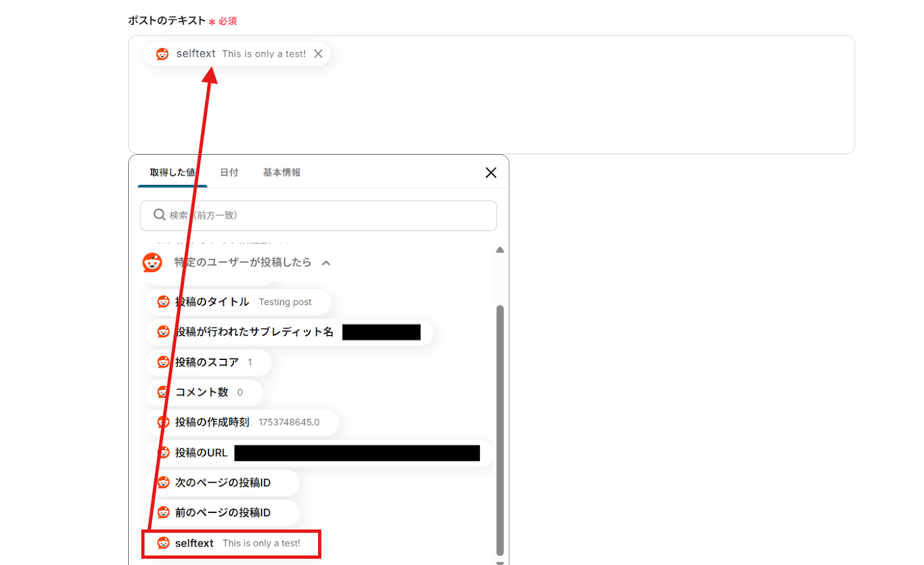This screenshot has height=565, width=924.
Task: Click inside the ポストのテキスト text area
Action: click(x=491, y=95)
